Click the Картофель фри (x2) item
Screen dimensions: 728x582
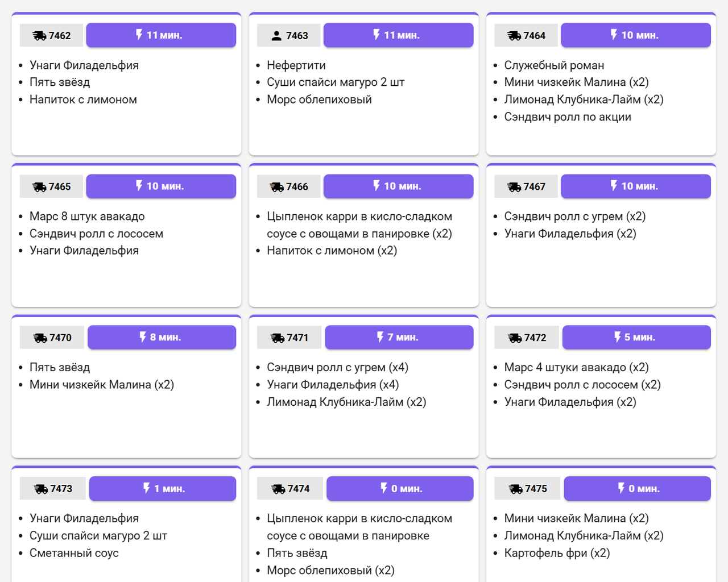(x=557, y=553)
